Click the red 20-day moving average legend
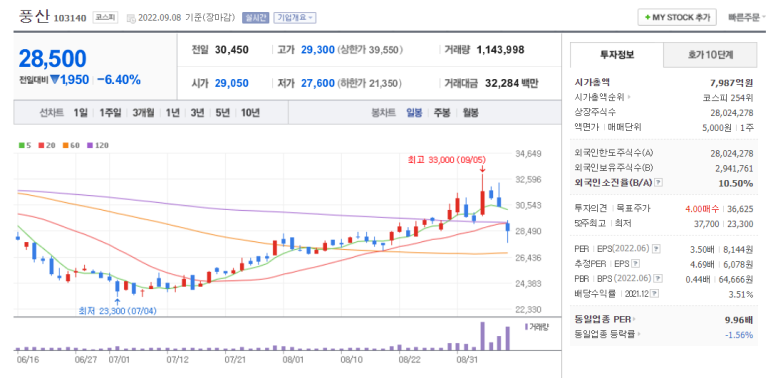Image resolution: width=773 pixels, height=378 pixels. click(46, 145)
